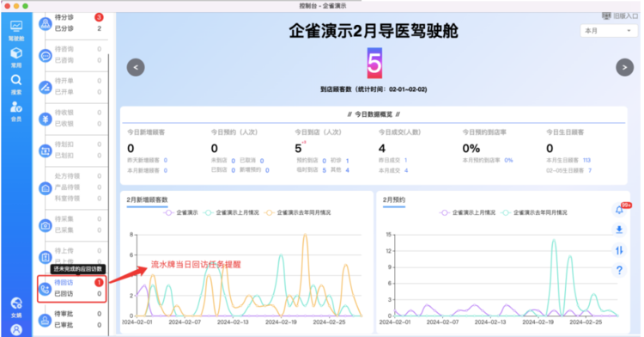Click the 初诊 value 1
Image resolution: width=644 pixels, height=337 pixels.
point(347,161)
